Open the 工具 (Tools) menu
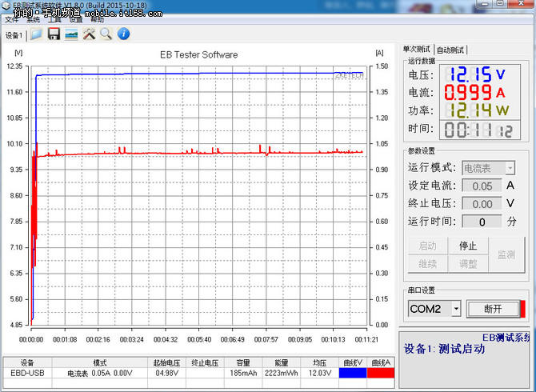 [x=54, y=20]
